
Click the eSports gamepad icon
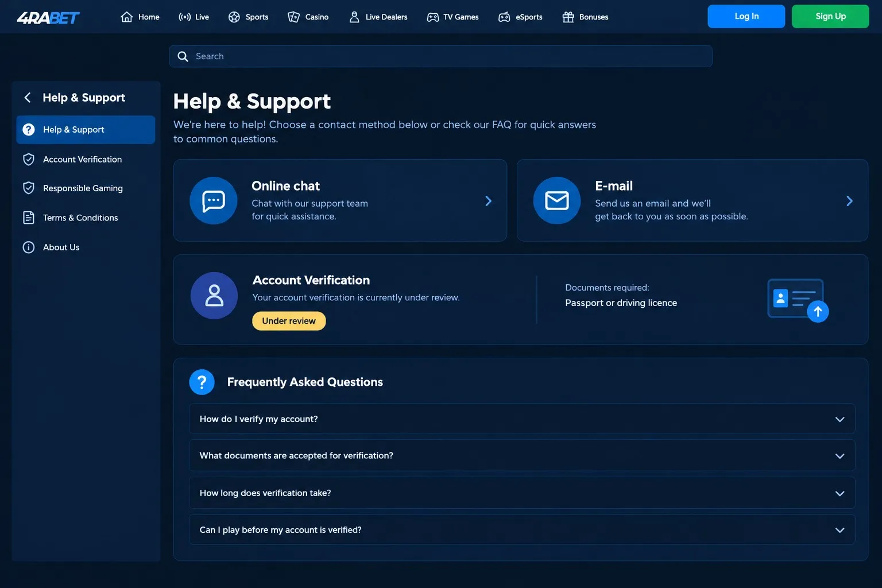pos(504,17)
